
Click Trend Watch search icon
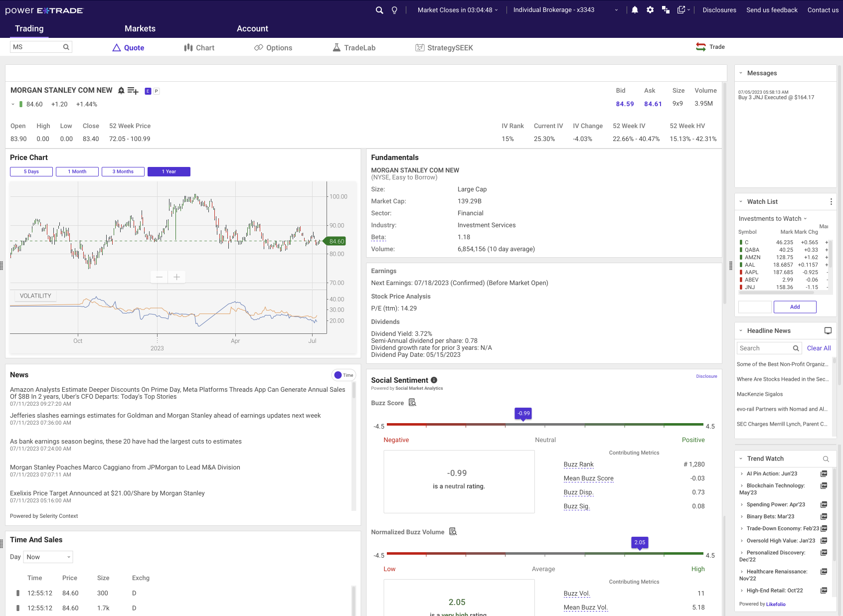tap(826, 459)
